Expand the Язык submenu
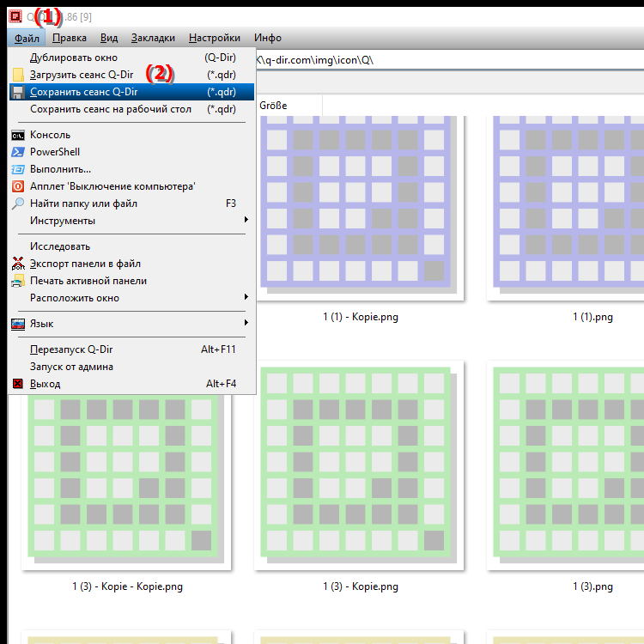The width and height of the screenshot is (644, 644). coord(132,324)
